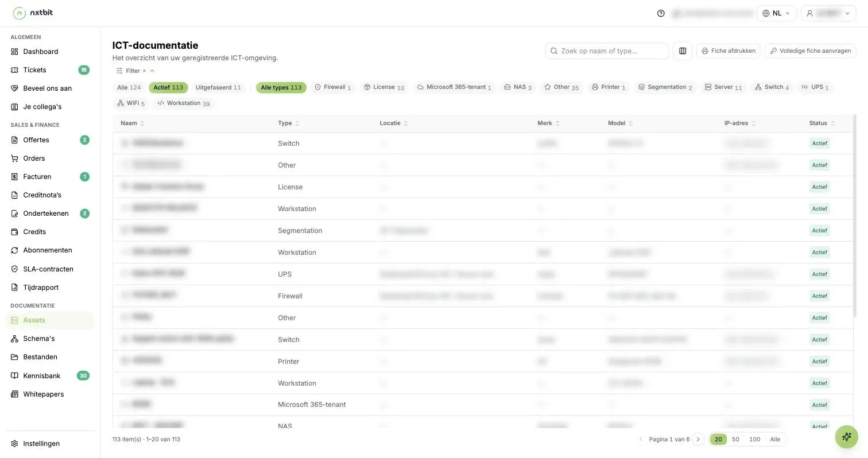
Task: Click the Zoek op naam search field
Action: point(607,51)
